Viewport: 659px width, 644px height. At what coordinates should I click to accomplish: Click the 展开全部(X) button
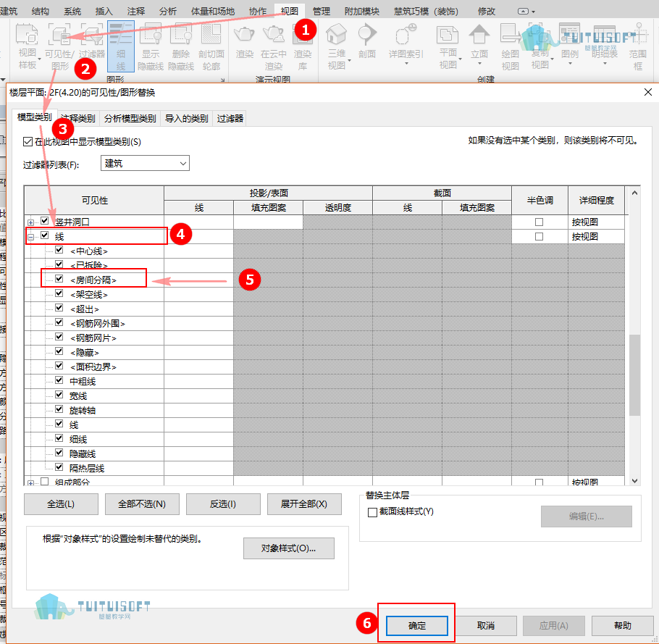point(304,504)
